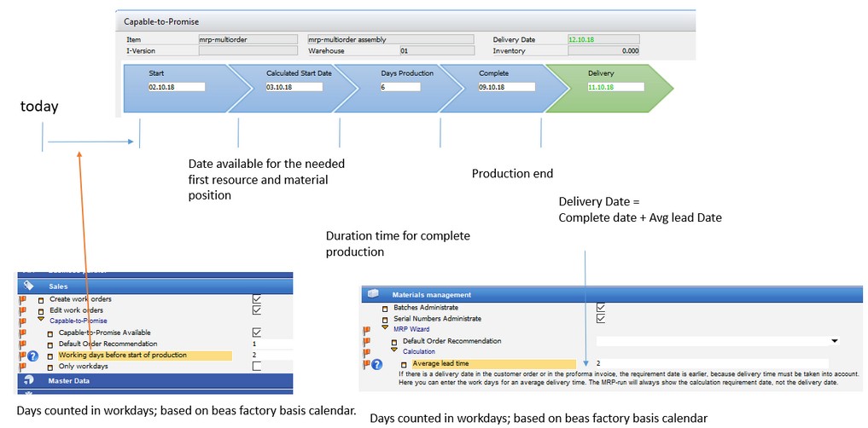
Task: Click the Calculation group link
Action: (418, 351)
